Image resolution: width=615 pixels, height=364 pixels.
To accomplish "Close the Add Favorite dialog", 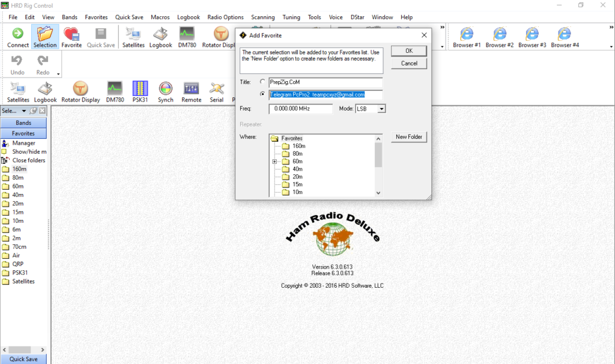I will pyautogui.click(x=424, y=35).
